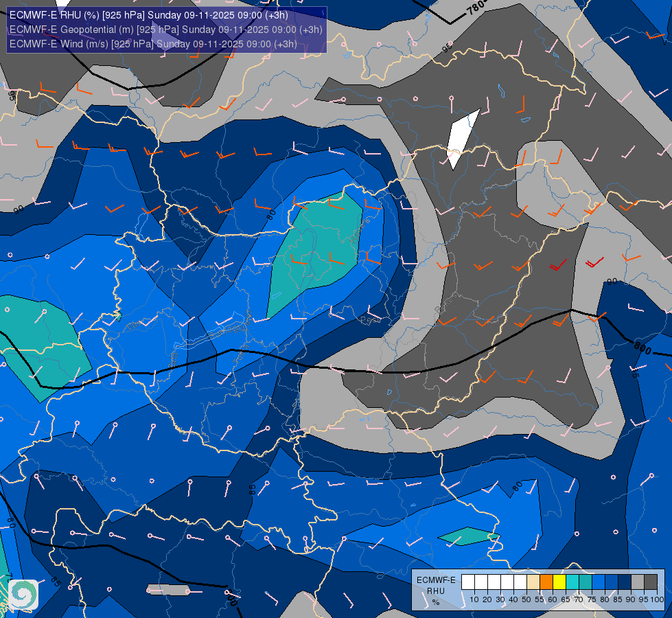Click the '%' unit label in legend
This screenshot has height=618, width=672.
436,602
